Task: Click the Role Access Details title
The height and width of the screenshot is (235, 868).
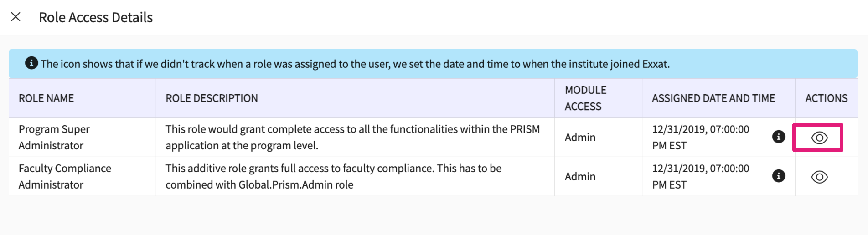Action: (x=96, y=17)
